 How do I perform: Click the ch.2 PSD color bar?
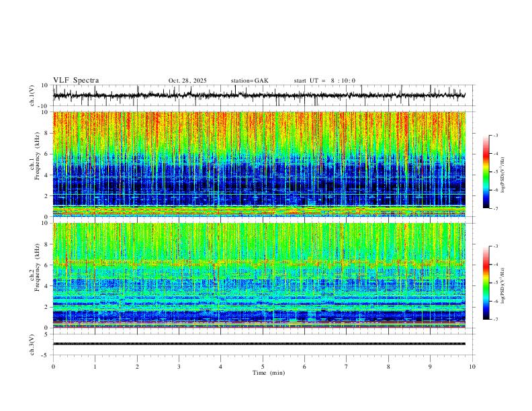click(x=486, y=283)
